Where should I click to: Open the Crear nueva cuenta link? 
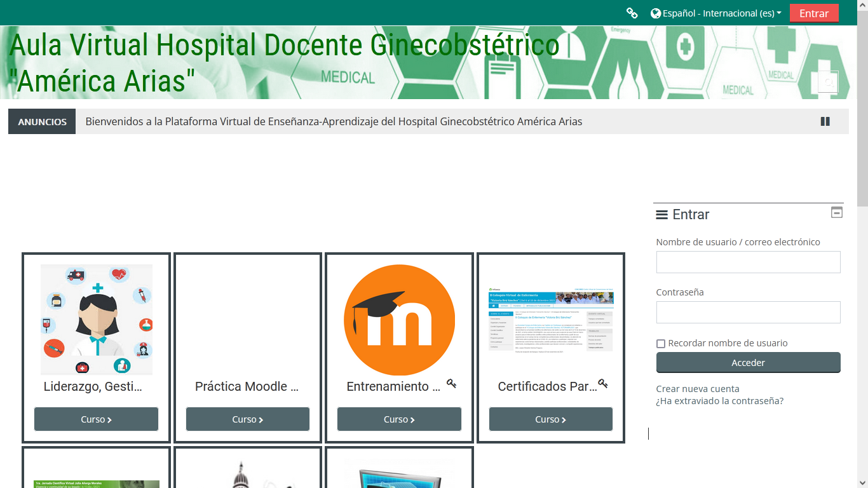pyautogui.click(x=697, y=389)
